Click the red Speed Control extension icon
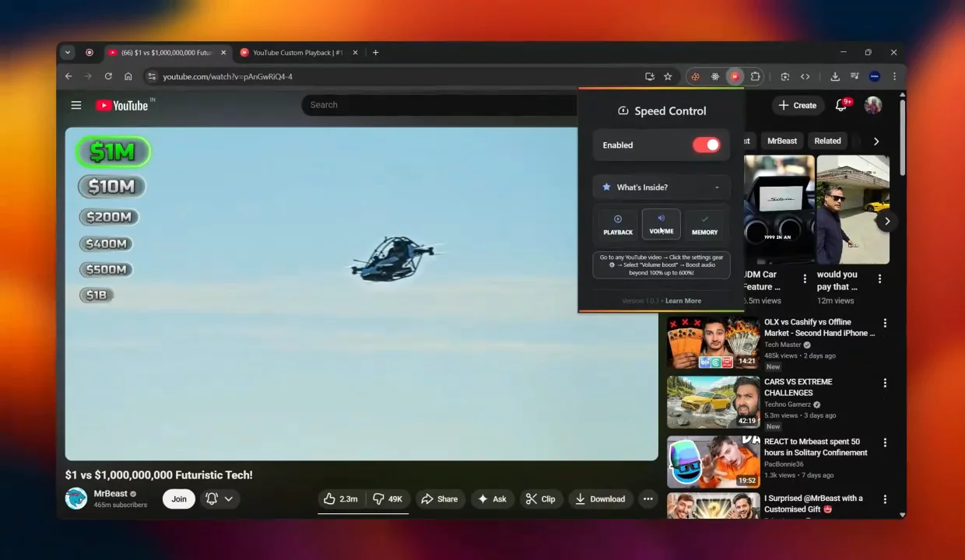965x560 pixels. point(735,76)
